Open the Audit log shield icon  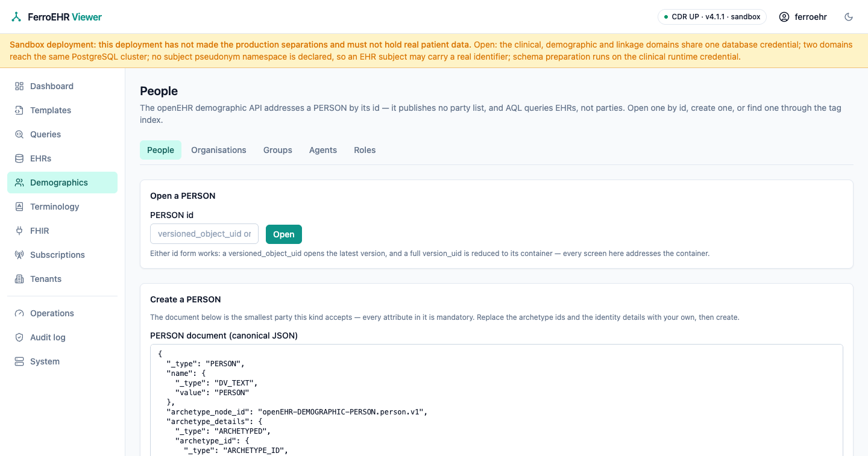(19, 337)
